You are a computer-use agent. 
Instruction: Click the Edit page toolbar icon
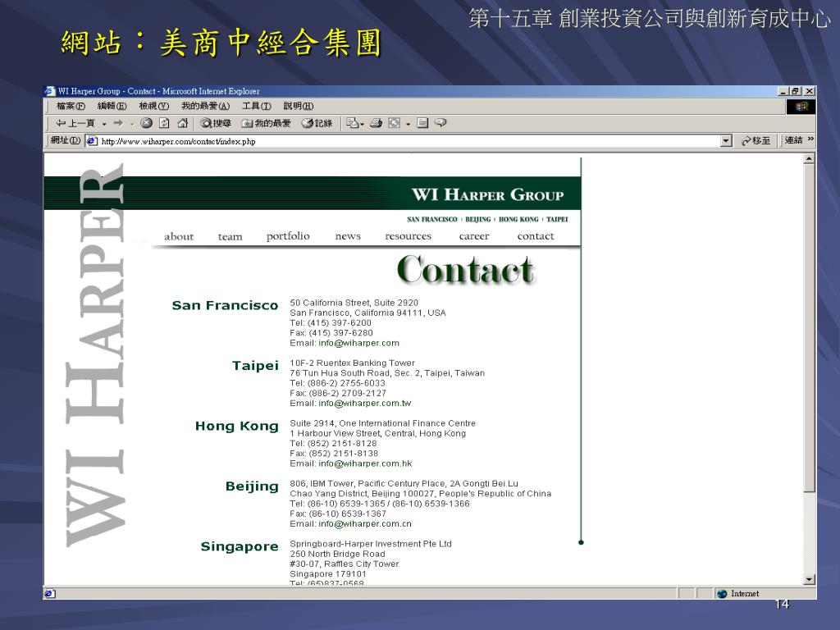point(422,123)
